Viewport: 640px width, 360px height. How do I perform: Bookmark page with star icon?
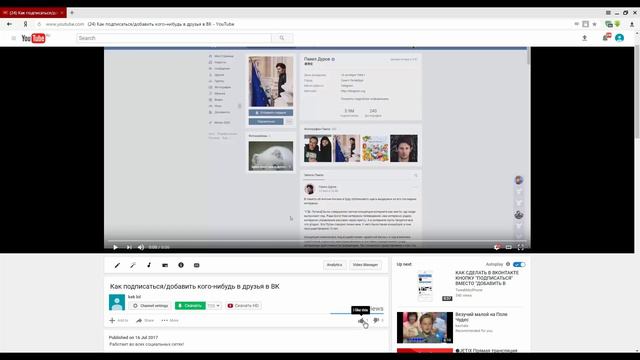click(595, 24)
